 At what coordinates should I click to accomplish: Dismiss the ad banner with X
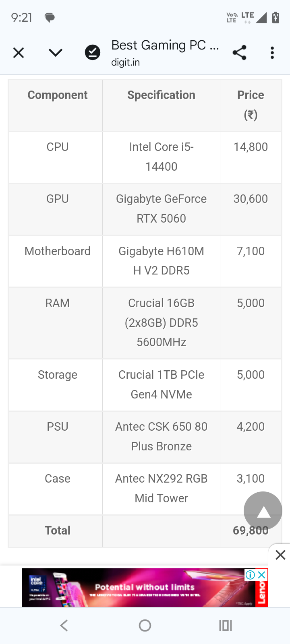point(280,555)
